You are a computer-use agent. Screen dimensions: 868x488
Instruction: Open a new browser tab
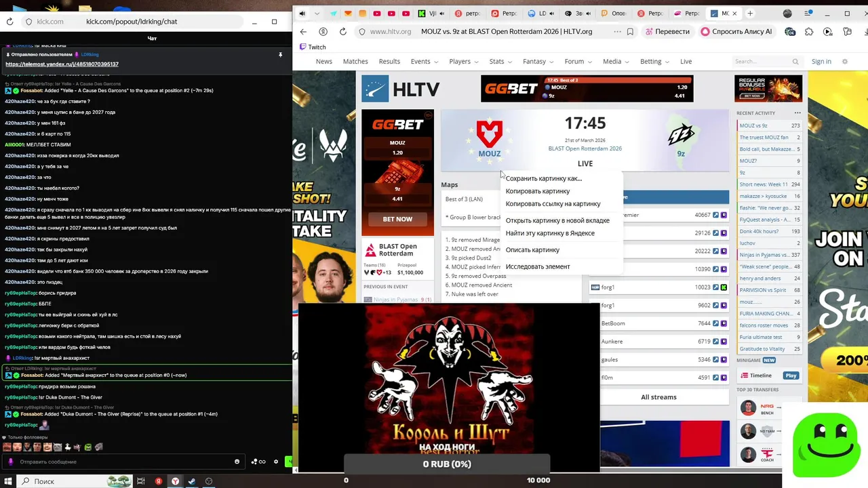click(750, 14)
